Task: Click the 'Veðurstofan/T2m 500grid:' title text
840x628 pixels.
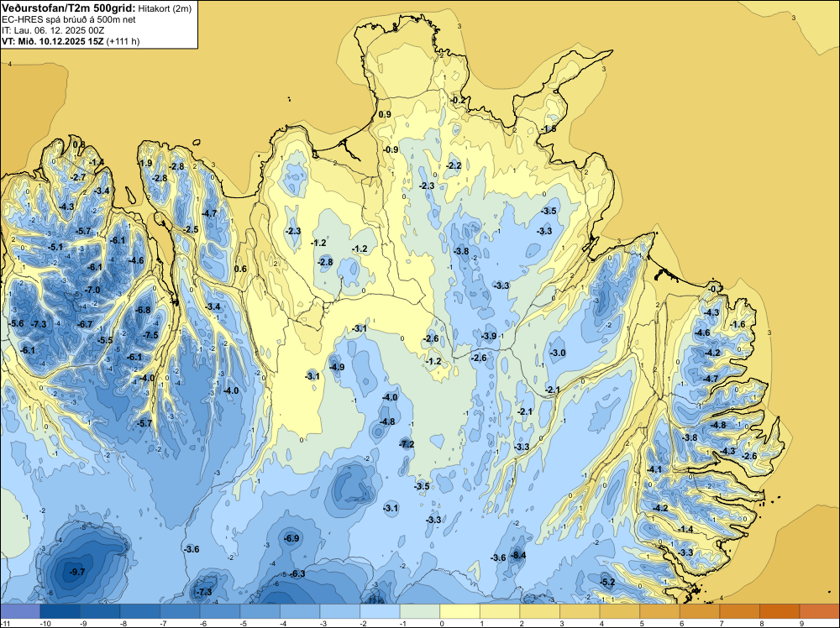Action: [x=69, y=8]
